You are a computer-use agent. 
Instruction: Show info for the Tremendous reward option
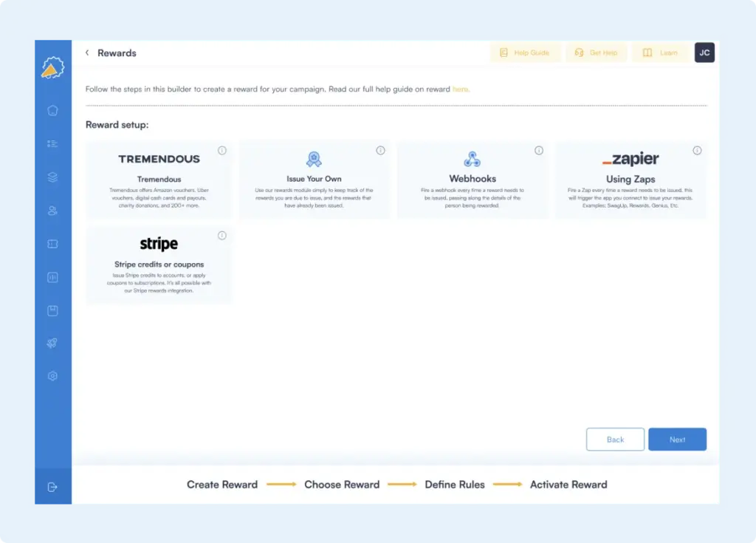[222, 151]
